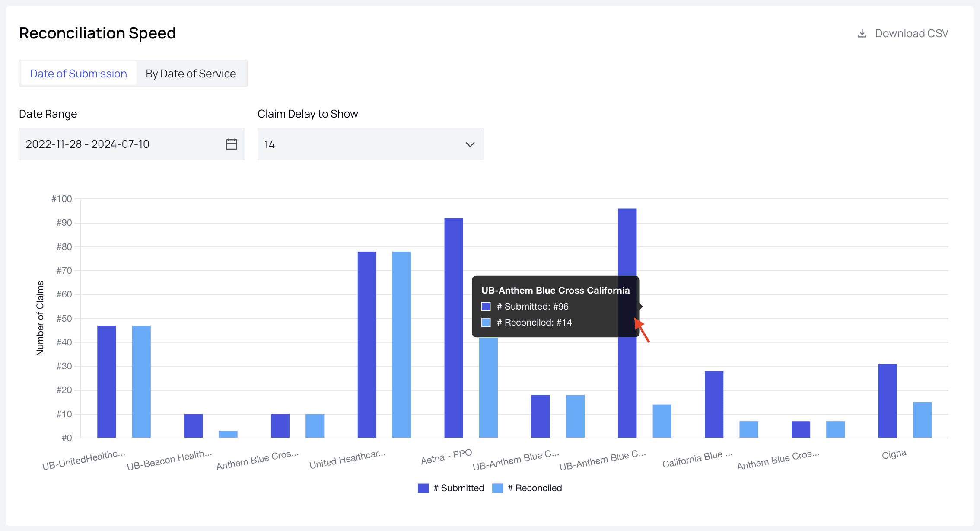The width and height of the screenshot is (980, 531).
Task: Click California Blue submitted bar
Action: coord(714,404)
